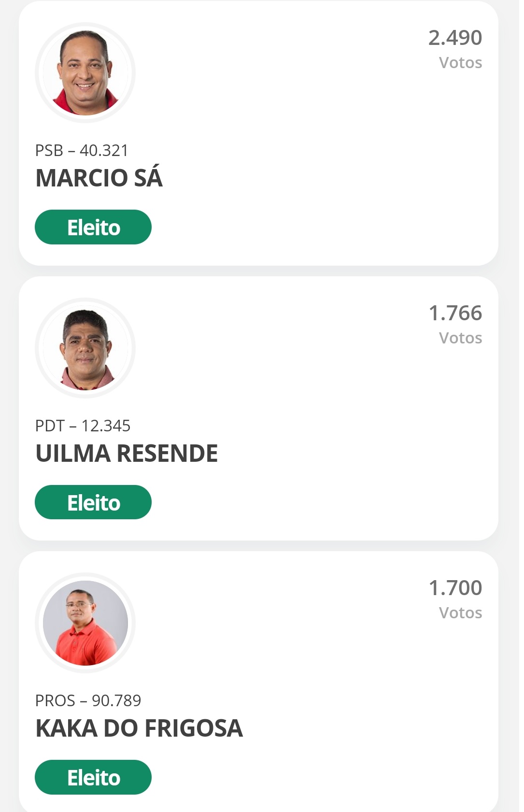Screen dimensions: 524x812
Task: Select the 1.766 vote count
Action: point(455,313)
